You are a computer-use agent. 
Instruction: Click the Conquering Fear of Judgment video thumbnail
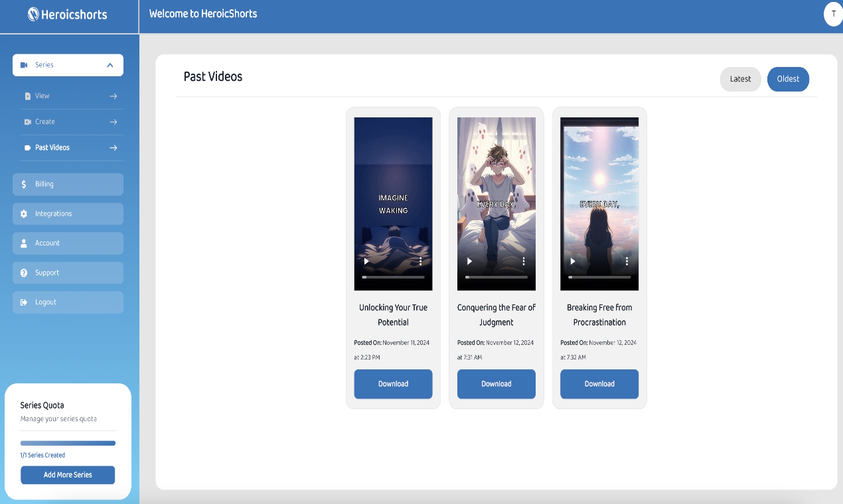[x=496, y=192]
